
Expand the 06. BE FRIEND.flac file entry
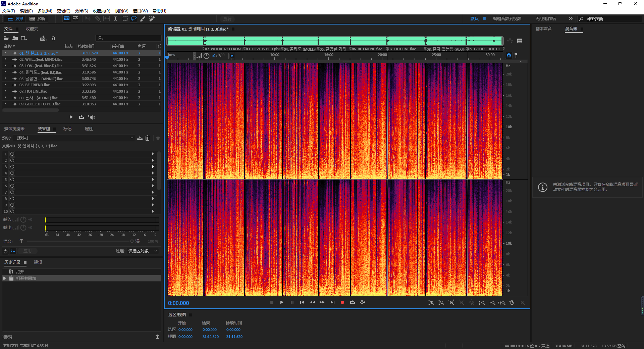tap(5, 85)
